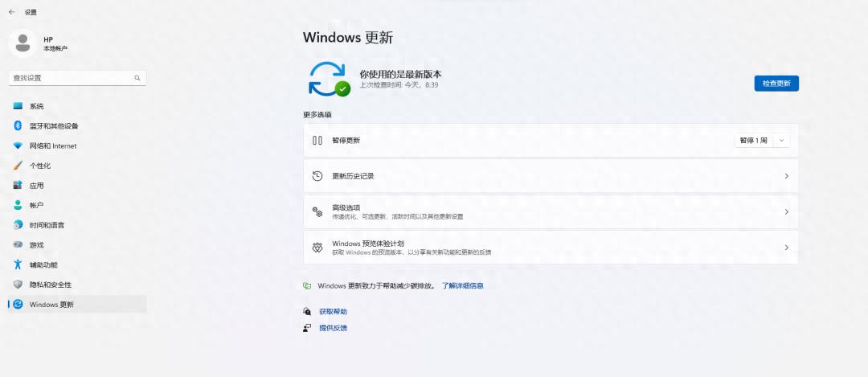
Task: Go to 时间和语言 category
Action: click(x=77, y=225)
